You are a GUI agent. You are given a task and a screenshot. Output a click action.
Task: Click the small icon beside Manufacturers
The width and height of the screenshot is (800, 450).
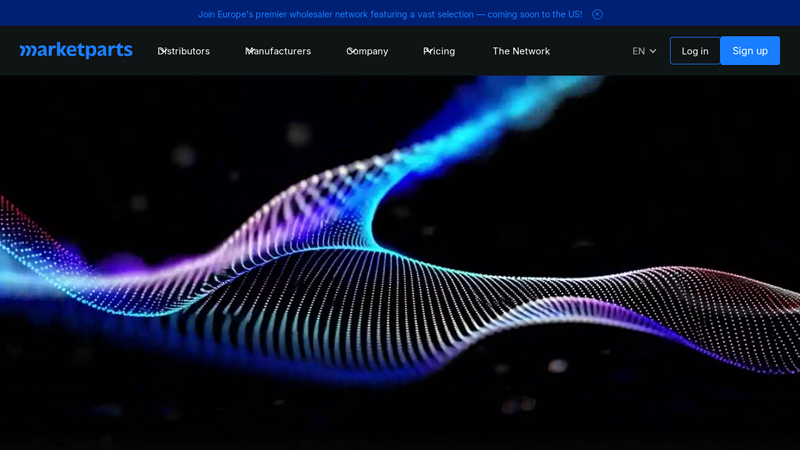pyautogui.click(x=249, y=51)
